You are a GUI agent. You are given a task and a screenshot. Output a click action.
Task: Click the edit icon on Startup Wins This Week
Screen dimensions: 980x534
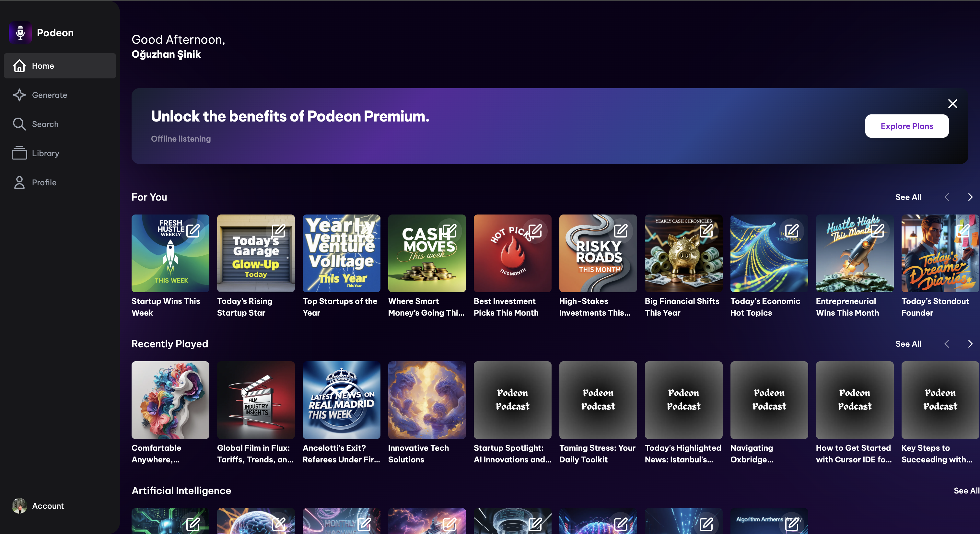tap(193, 230)
